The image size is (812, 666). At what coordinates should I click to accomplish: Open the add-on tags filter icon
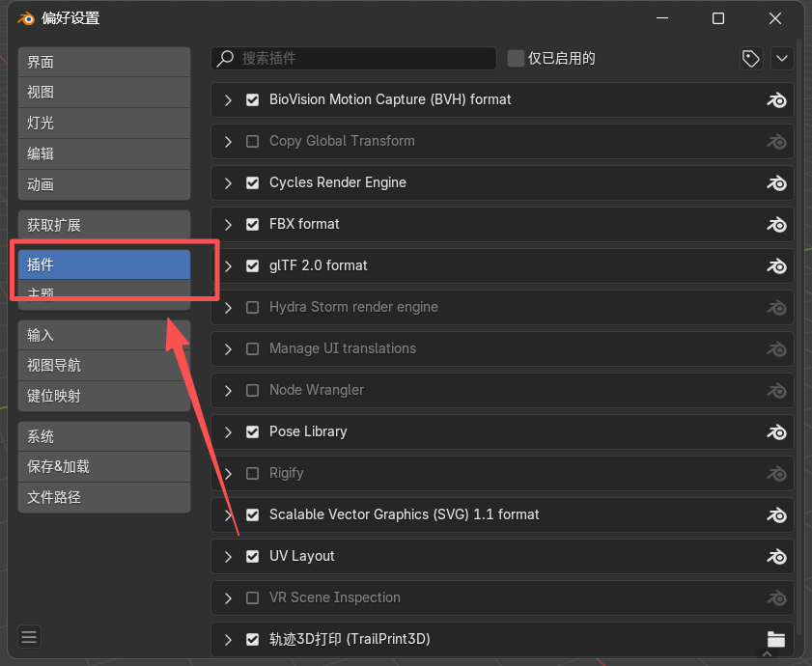(x=751, y=59)
